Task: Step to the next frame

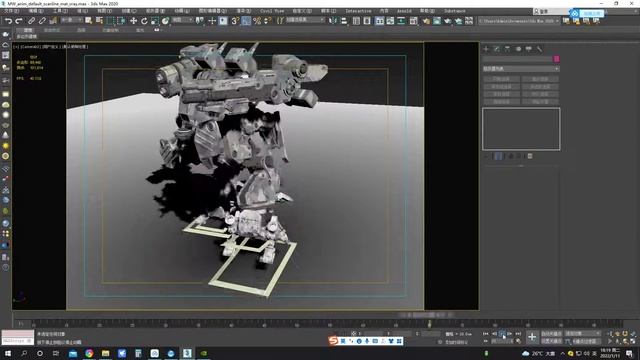Action: coord(510,334)
